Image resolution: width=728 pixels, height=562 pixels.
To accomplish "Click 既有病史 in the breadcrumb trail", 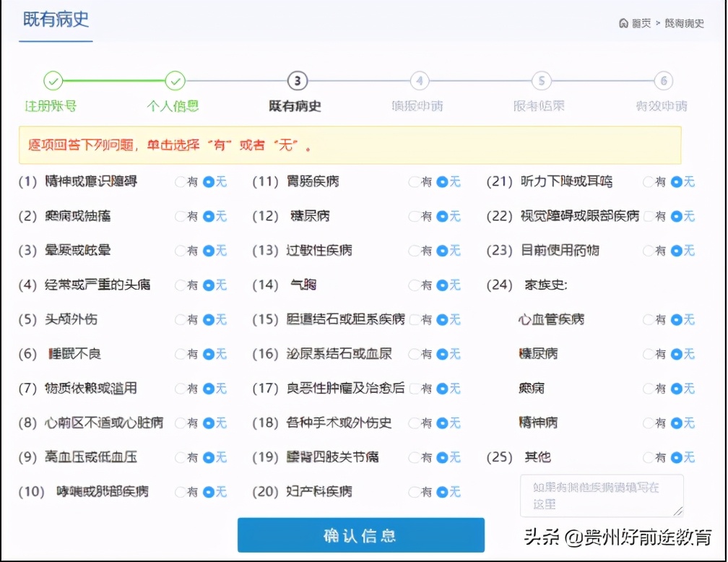I will 683,22.
